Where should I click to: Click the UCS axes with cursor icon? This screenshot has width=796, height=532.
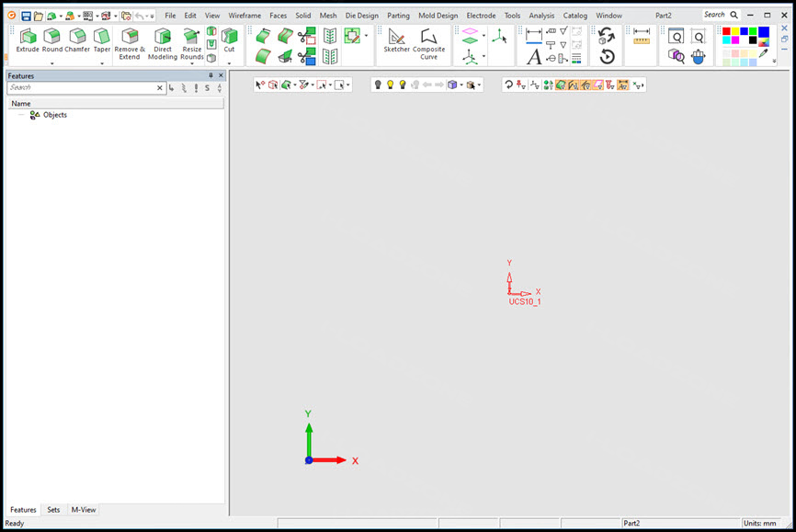click(499, 36)
